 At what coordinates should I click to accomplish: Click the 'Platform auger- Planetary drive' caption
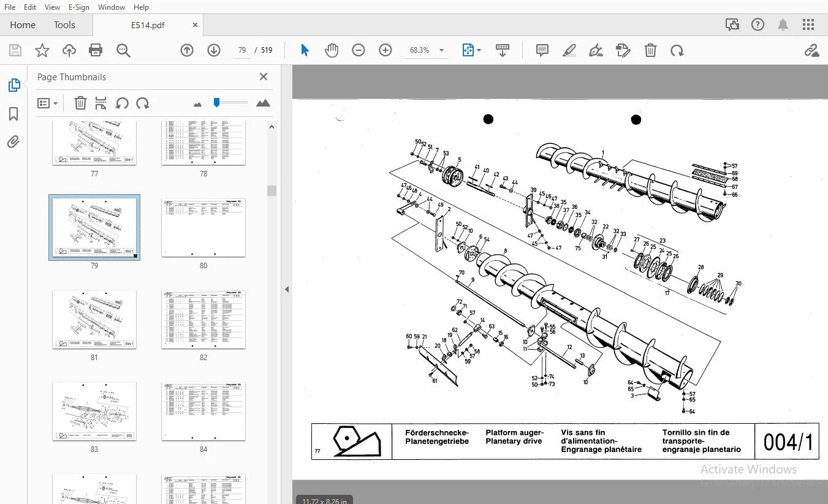(x=514, y=437)
